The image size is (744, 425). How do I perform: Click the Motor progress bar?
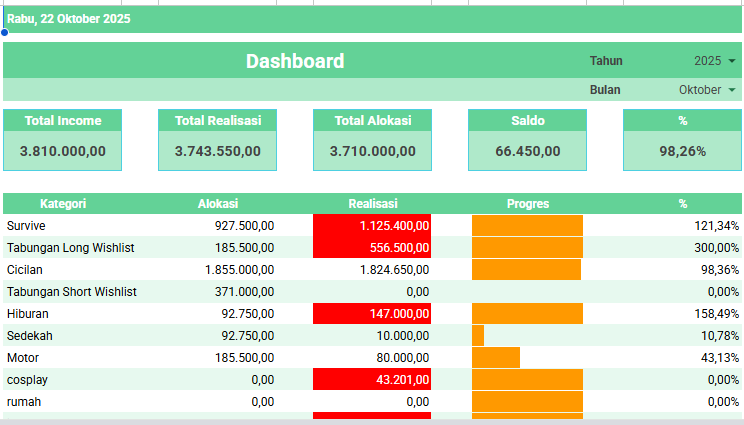[x=496, y=358]
